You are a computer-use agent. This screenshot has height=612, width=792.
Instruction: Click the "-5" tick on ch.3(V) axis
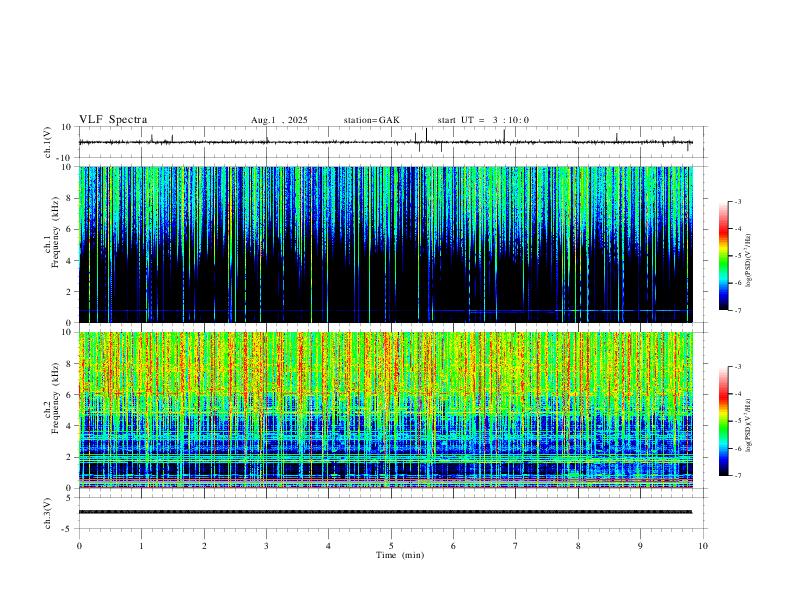coord(68,529)
